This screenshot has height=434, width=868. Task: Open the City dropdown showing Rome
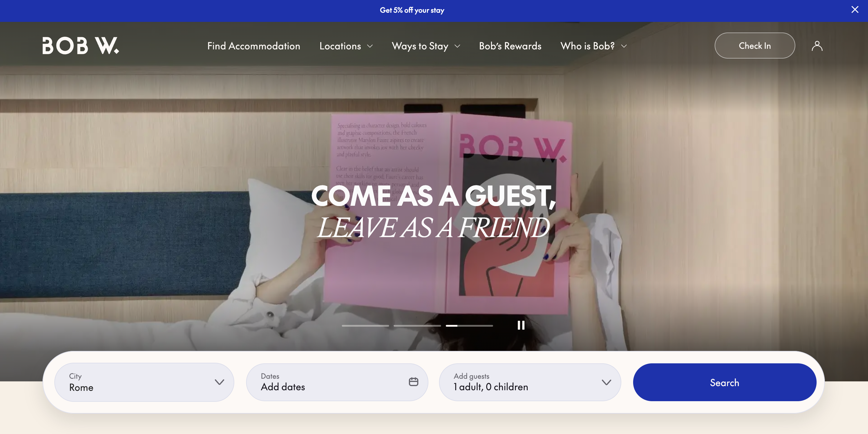click(144, 382)
